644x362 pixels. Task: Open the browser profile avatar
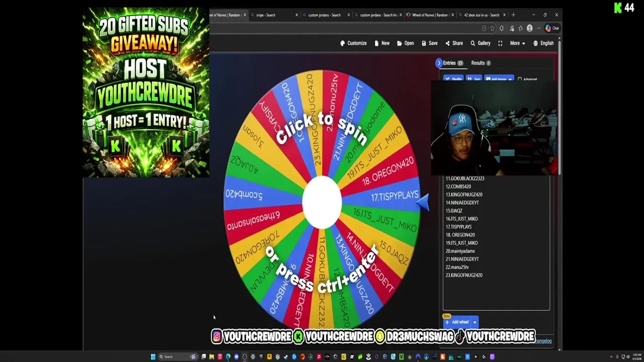click(529, 29)
